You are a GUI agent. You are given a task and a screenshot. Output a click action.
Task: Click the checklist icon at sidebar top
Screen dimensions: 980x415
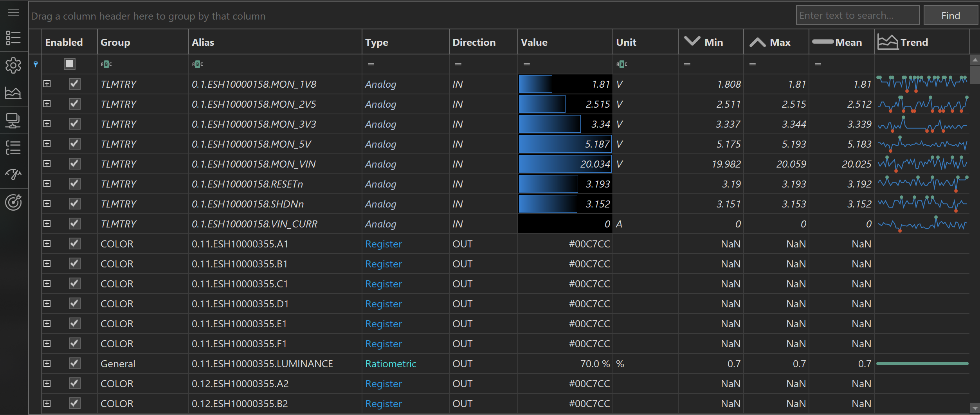tap(13, 38)
